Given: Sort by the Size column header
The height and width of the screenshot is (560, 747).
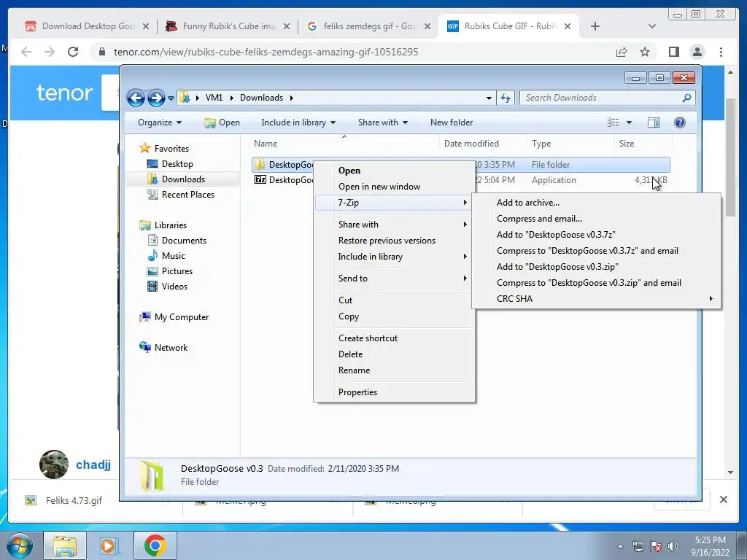Looking at the screenshot, I should coord(643,144).
